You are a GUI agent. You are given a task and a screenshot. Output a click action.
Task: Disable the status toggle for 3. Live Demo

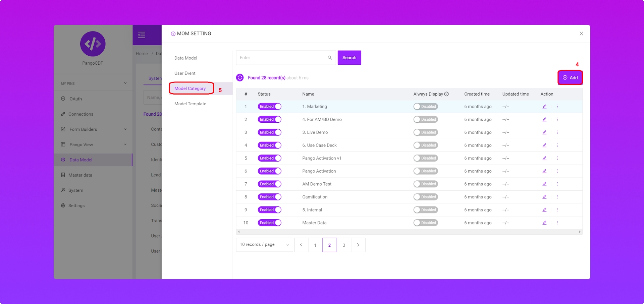click(269, 132)
